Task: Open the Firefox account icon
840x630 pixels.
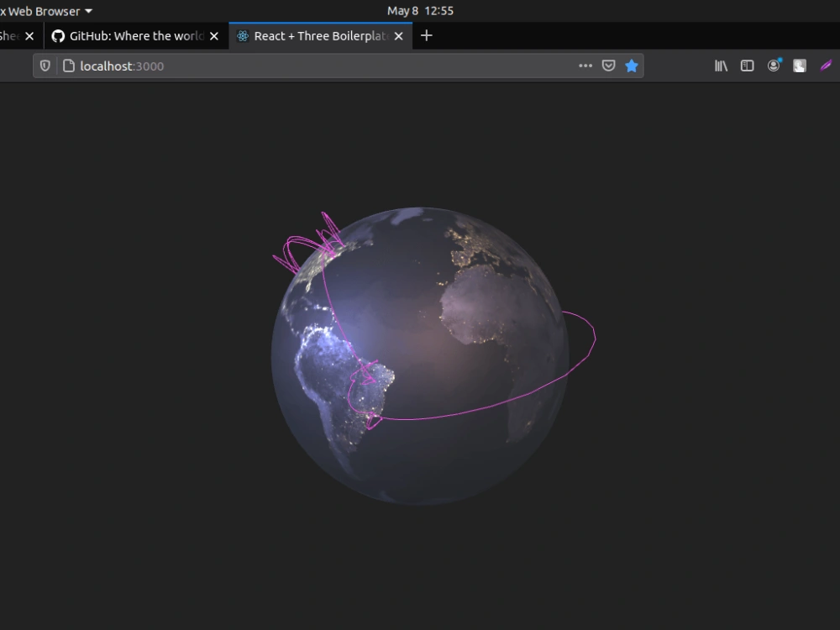Action: [x=774, y=66]
